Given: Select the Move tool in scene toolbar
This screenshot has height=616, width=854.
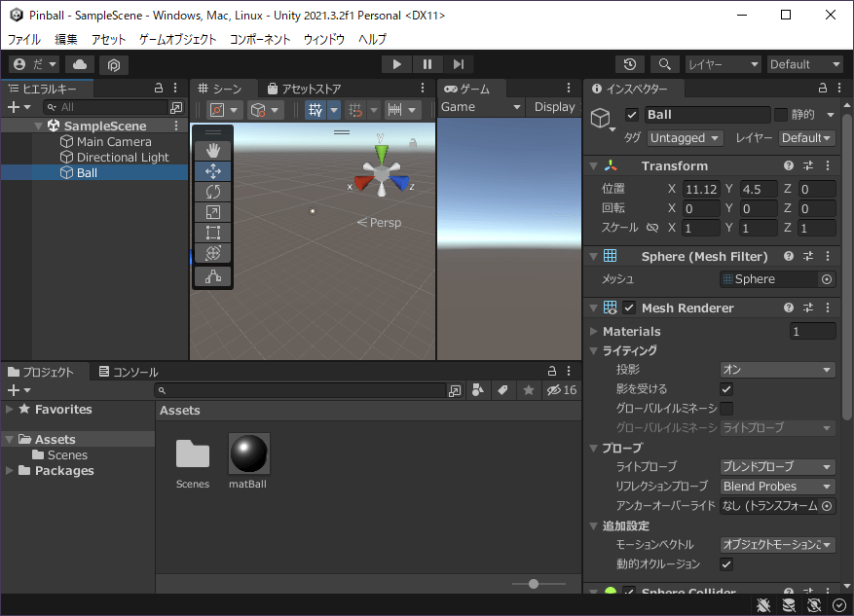Looking at the screenshot, I should [213, 171].
